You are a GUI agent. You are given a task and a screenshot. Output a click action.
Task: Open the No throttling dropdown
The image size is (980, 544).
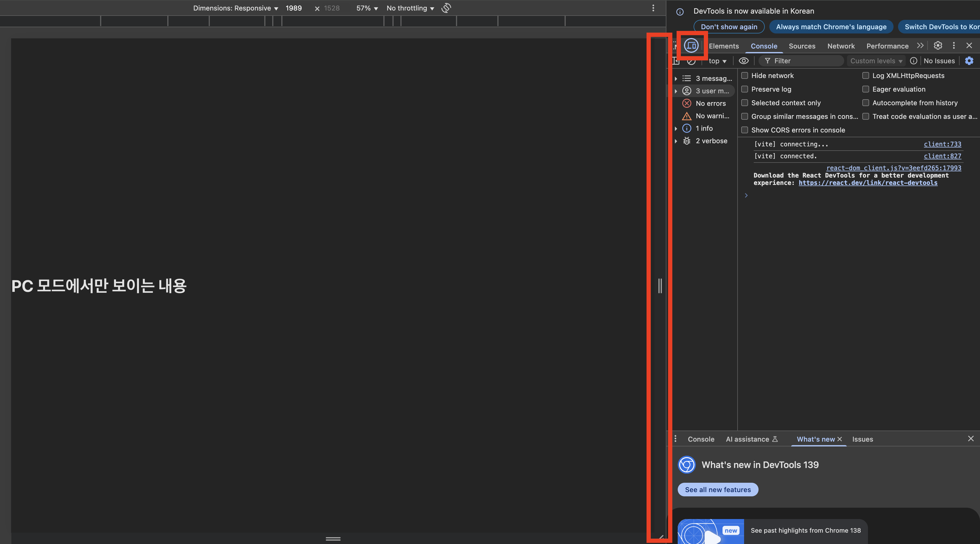(410, 8)
